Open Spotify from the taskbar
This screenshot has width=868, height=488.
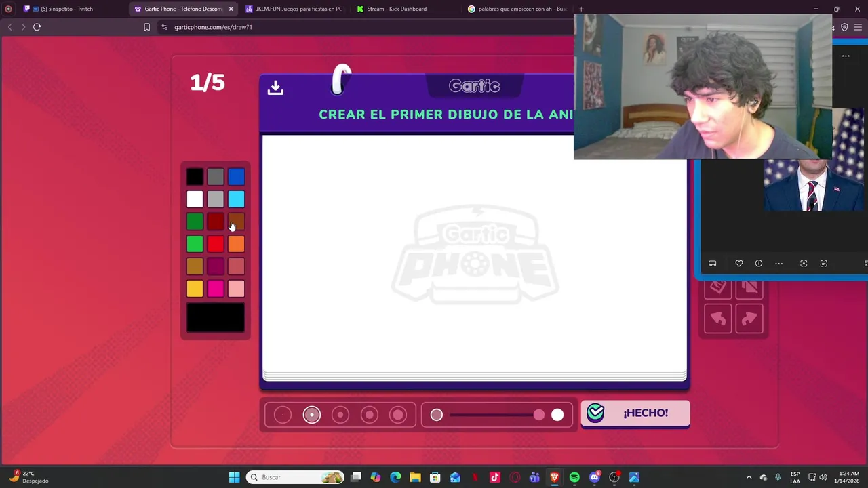tap(574, 477)
